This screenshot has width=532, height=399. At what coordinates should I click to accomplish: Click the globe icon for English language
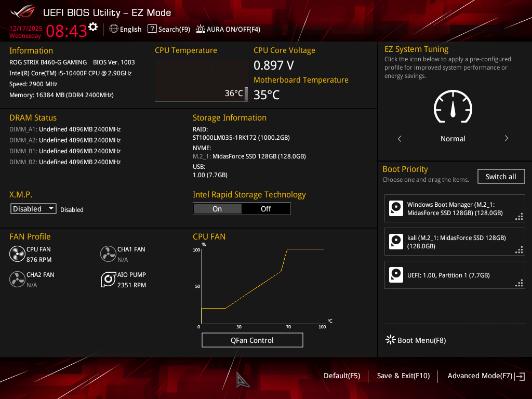click(114, 29)
